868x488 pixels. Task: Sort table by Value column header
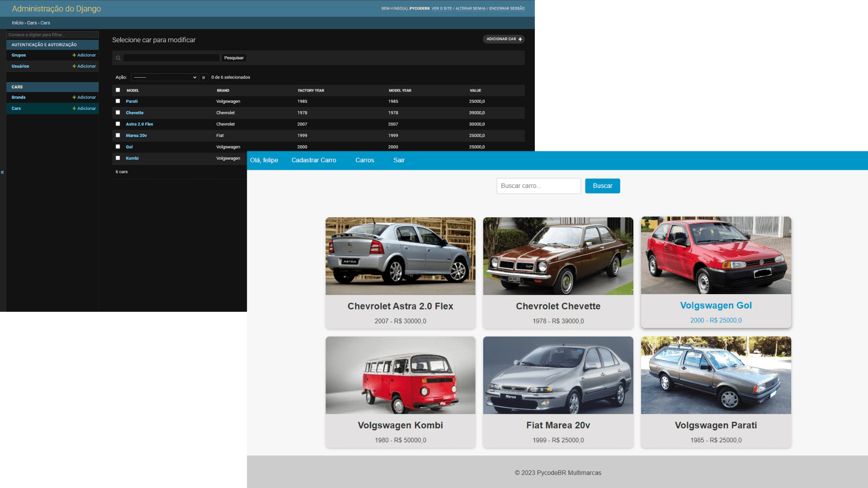click(x=475, y=90)
